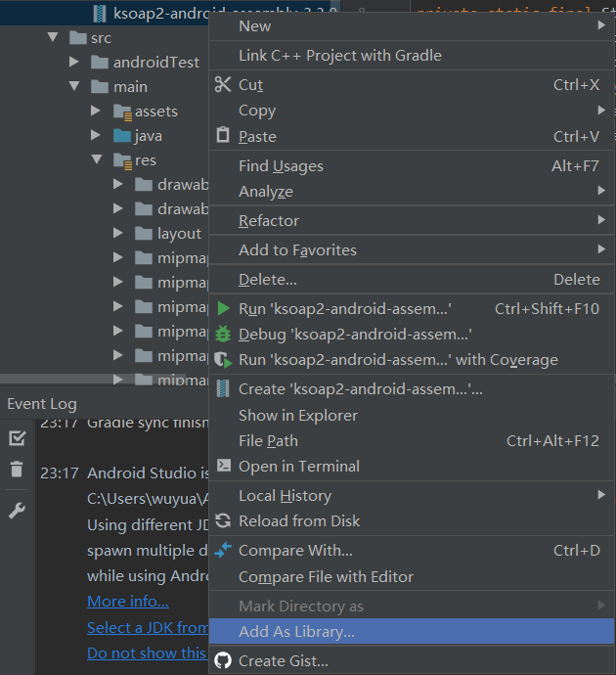Viewport: 616px width, 675px height.
Task: Click the Open in Terminal icon
Action: (x=223, y=466)
